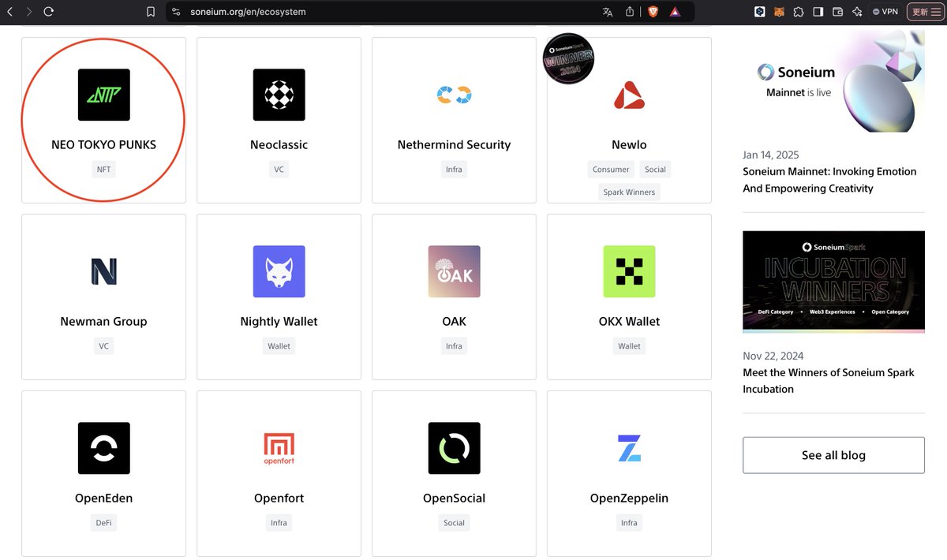This screenshot has width=947, height=560.
Task: Click the Newman Group N logo
Action: [104, 271]
